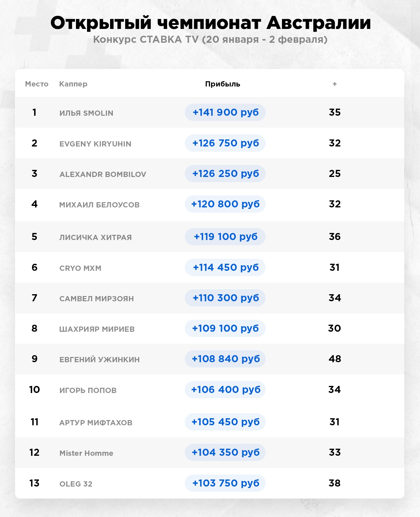Click win count 48 in row nine

[x=335, y=359]
